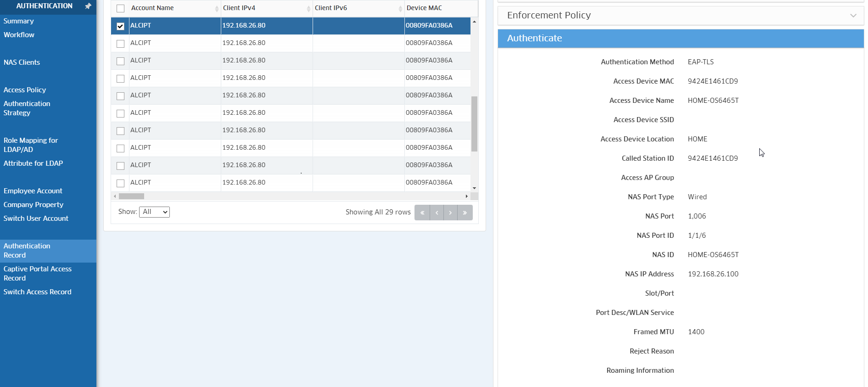868x387 pixels.
Task: Jump to the last page of results
Action: coord(465,213)
